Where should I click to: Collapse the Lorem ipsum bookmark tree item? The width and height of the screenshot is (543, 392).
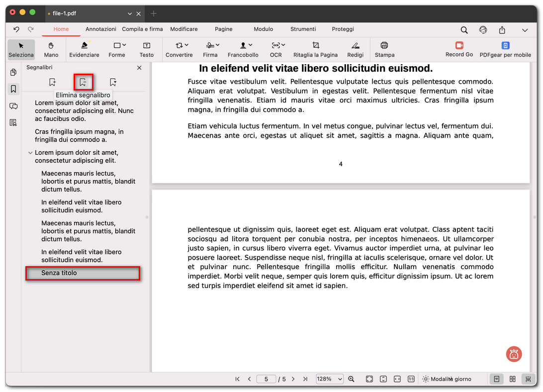tap(30, 153)
